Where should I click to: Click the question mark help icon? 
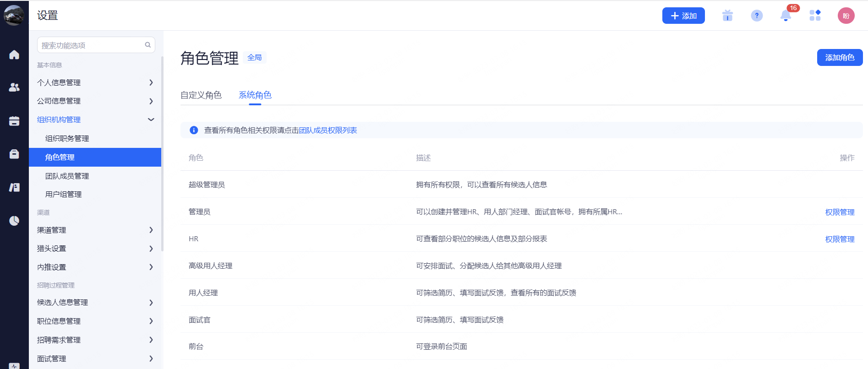pos(757,16)
